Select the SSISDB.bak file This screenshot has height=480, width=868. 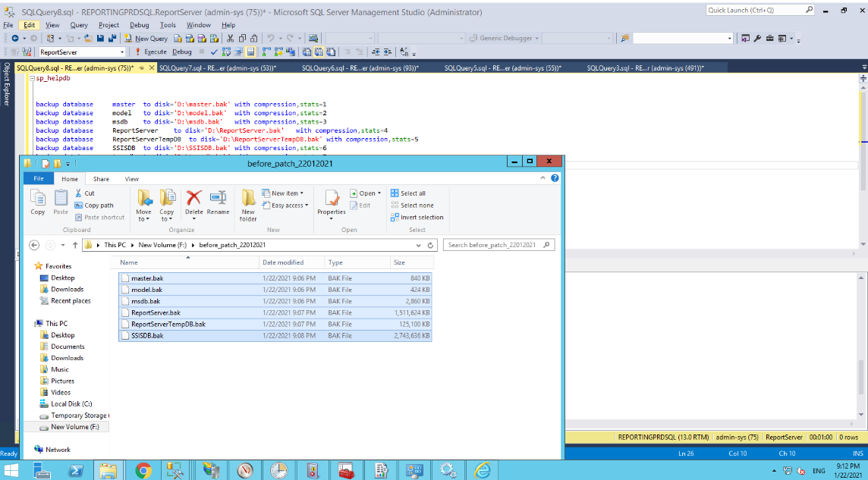275,336
